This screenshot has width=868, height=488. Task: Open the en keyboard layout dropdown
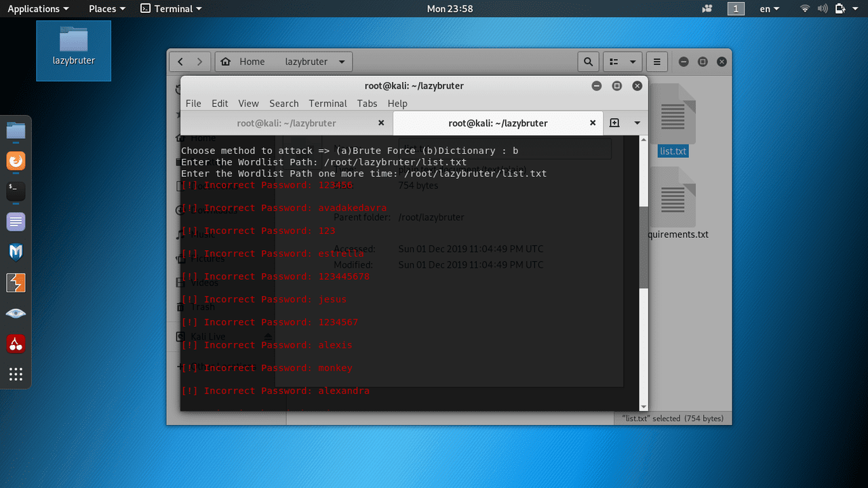click(x=769, y=9)
